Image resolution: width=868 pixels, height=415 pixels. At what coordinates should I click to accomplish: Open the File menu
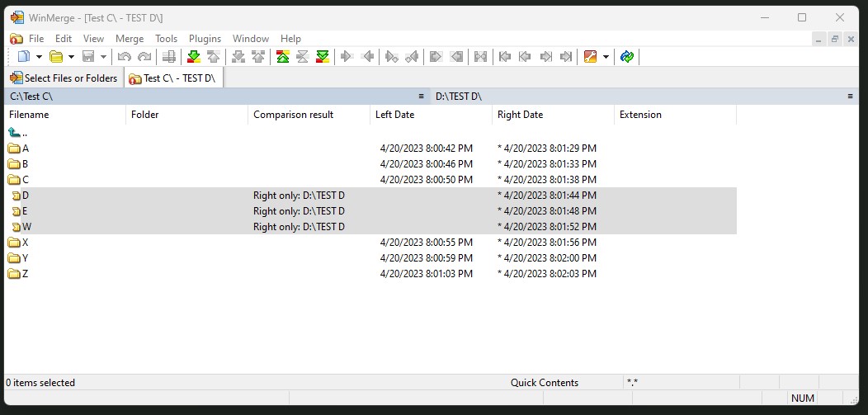point(36,39)
